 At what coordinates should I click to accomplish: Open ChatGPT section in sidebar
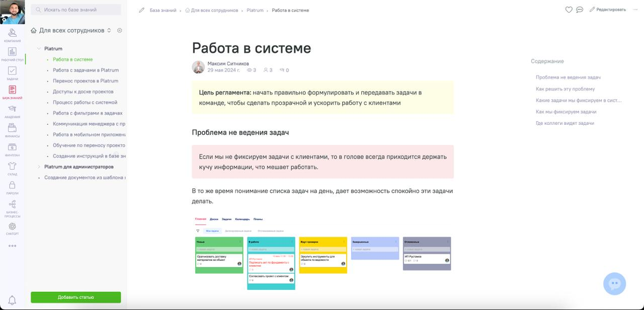[x=13, y=229]
